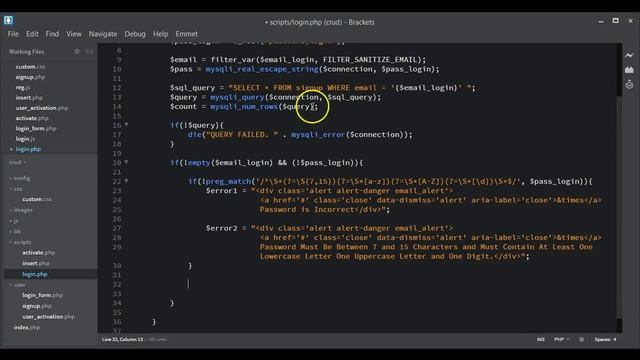Click the Brackets app logo icon
This screenshot has width=640, height=360.
click(8, 20)
